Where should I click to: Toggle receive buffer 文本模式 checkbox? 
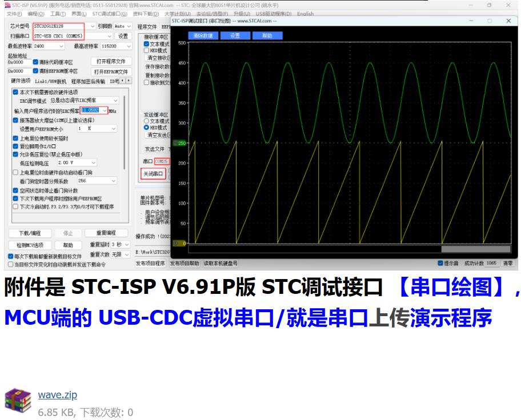[x=146, y=44]
